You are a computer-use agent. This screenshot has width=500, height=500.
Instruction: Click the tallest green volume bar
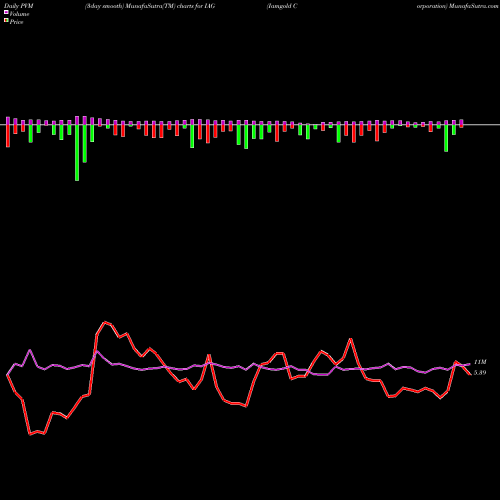(x=77, y=153)
